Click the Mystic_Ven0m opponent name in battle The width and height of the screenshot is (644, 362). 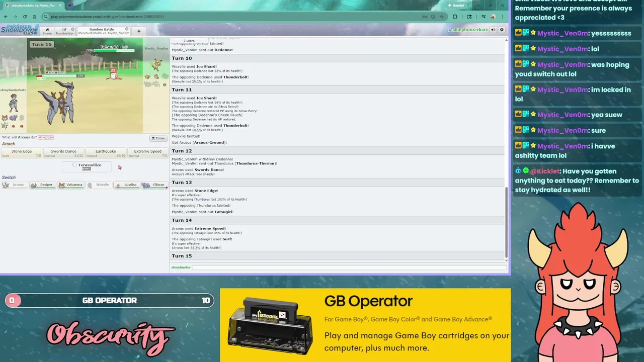[156, 49]
